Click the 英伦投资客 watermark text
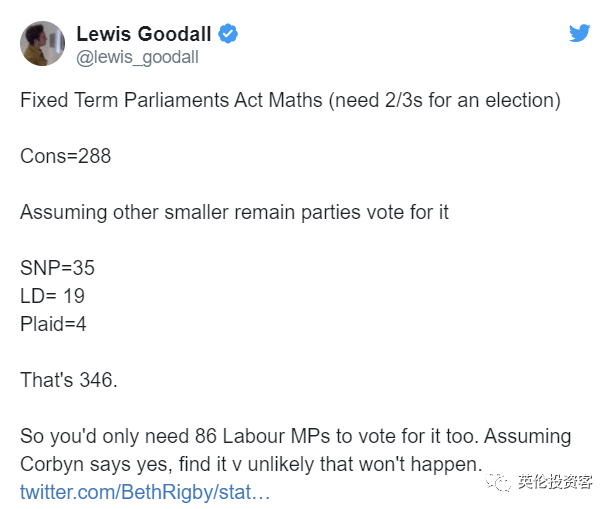Viewport: 612px width, 509px height. point(555,482)
